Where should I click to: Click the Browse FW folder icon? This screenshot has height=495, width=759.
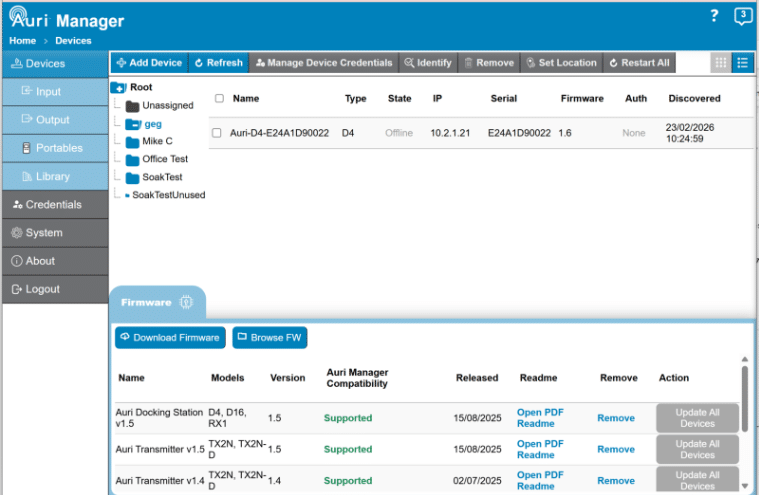coord(242,337)
